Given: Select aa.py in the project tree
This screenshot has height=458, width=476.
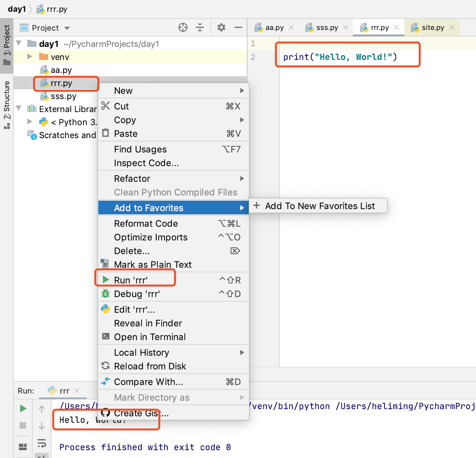Looking at the screenshot, I should click(x=130, y=70).
